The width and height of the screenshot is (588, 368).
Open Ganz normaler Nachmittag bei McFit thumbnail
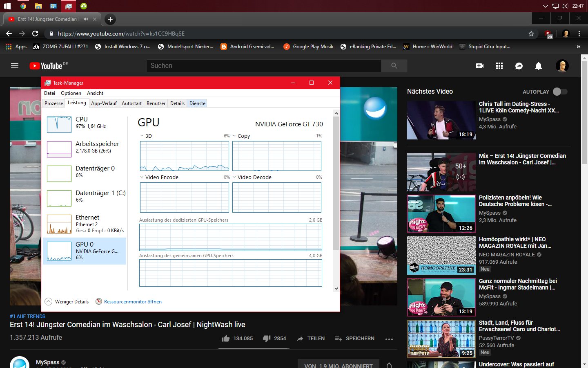pyautogui.click(x=441, y=297)
